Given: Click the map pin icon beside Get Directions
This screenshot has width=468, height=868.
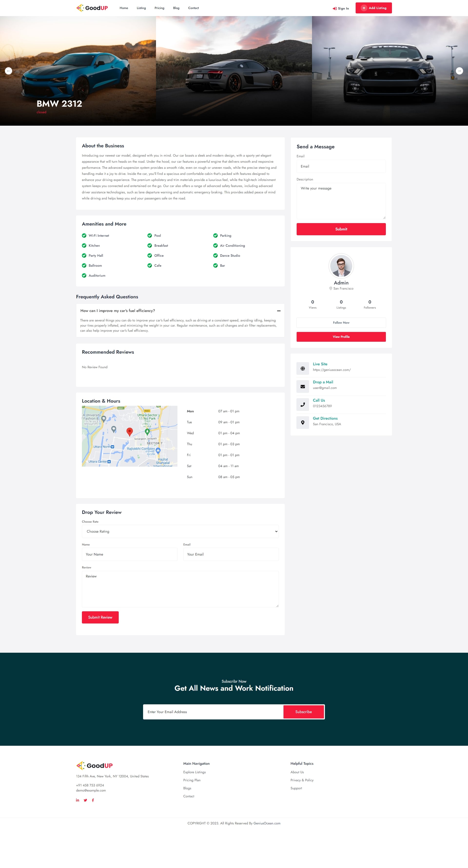Looking at the screenshot, I should coord(302,423).
